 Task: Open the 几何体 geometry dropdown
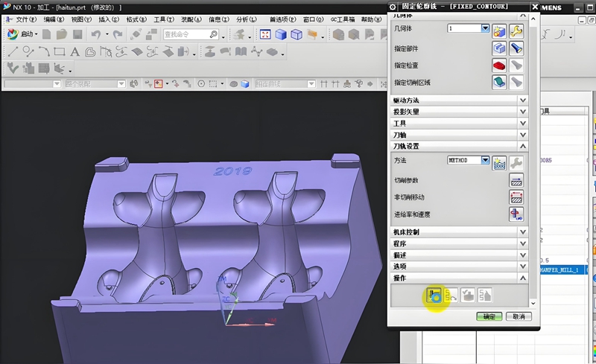485,28
